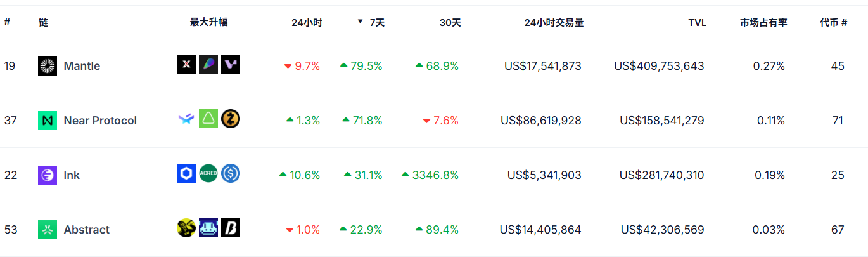Click the green triangle token in Near row
This screenshot has width=868, height=257.
(x=208, y=119)
